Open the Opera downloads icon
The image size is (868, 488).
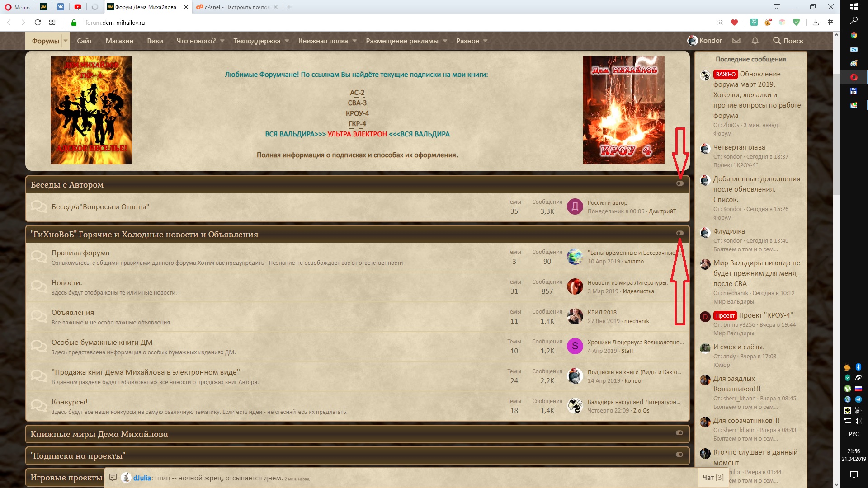coord(816,23)
